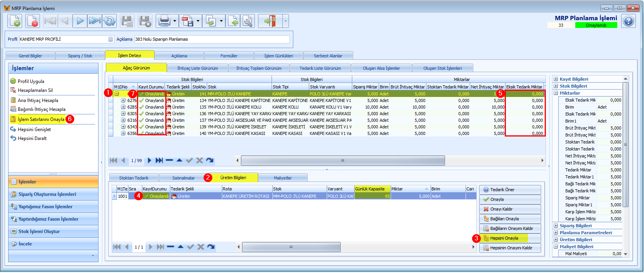Click the refresh icon in main toolbar
Viewport: 644px width, 273px height.
(109, 21)
